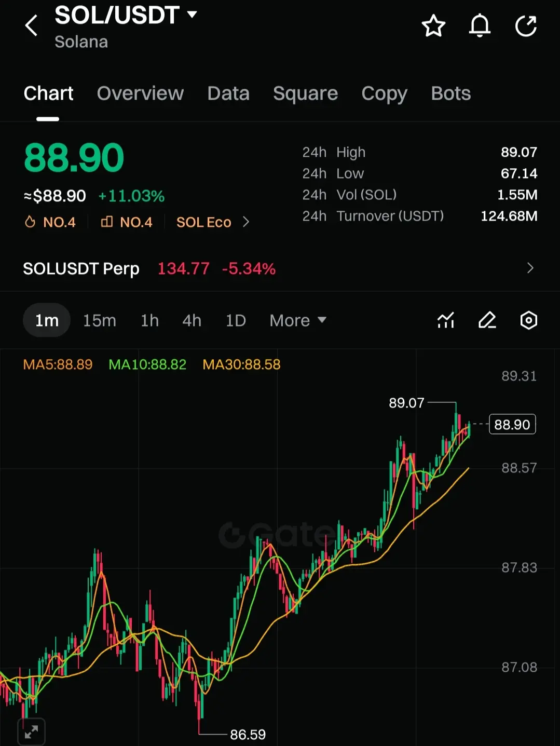Open the Data tab
560x746 pixels.
point(228,93)
